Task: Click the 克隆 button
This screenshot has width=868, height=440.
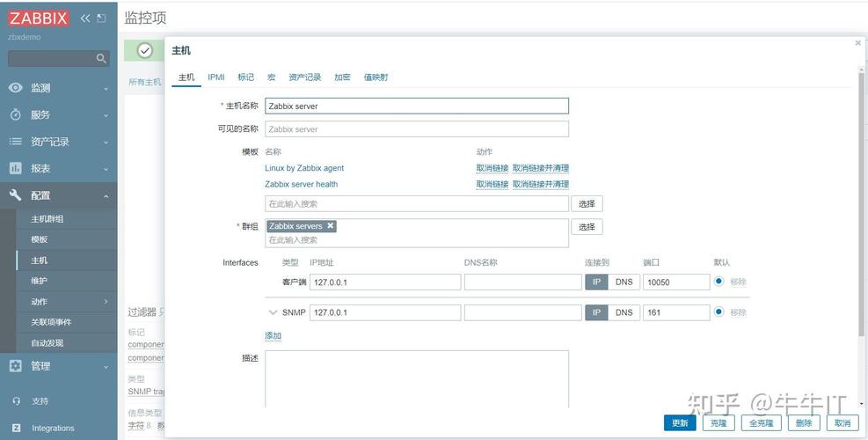Action: 718,422
